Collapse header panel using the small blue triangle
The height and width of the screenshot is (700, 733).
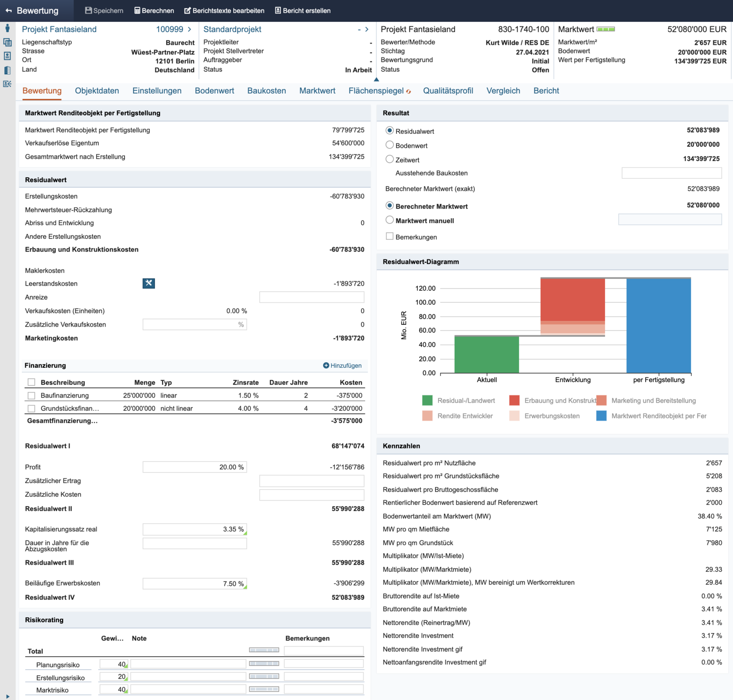(376, 79)
